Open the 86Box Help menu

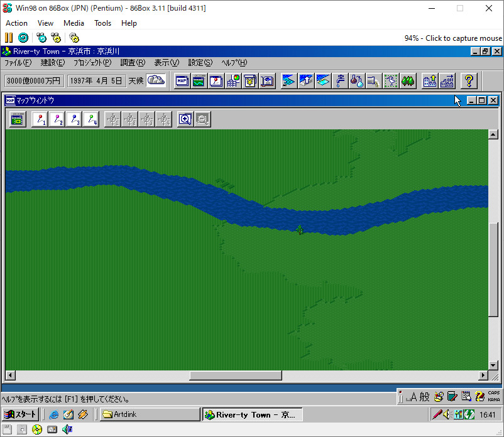coord(129,23)
